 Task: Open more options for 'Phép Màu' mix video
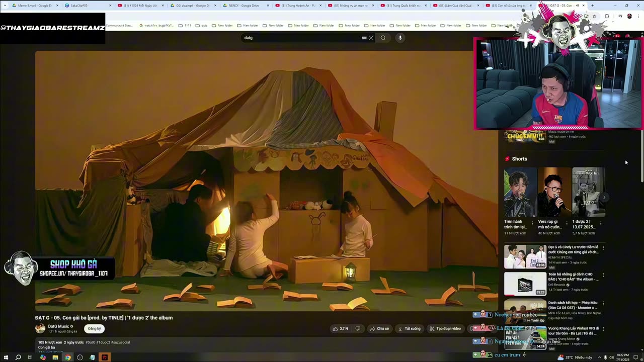tap(603, 303)
